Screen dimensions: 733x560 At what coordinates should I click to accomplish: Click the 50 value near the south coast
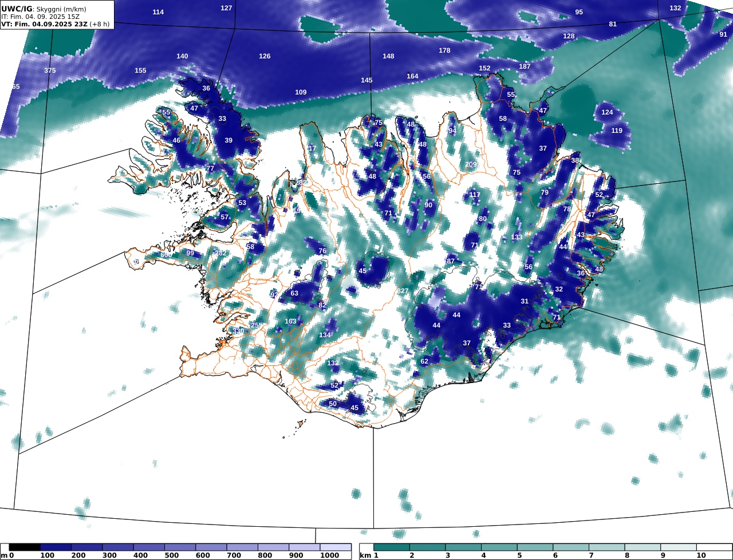click(x=333, y=404)
